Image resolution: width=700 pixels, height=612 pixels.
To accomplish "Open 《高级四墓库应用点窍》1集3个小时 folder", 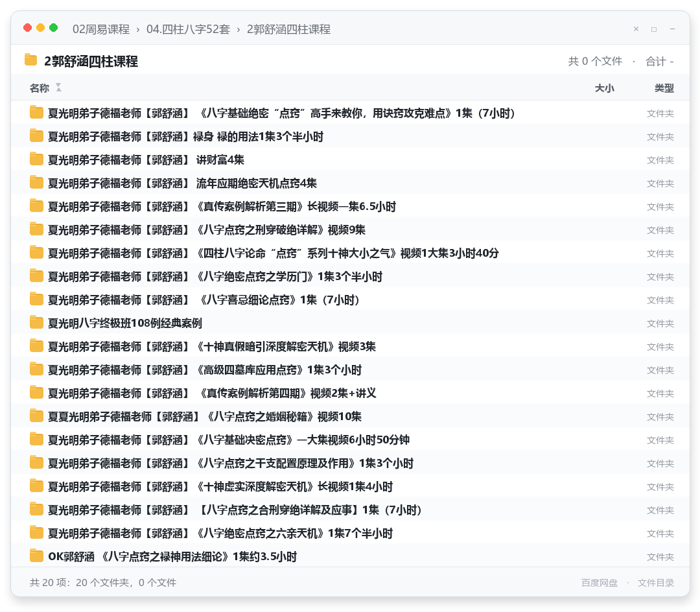I will [x=205, y=370].
